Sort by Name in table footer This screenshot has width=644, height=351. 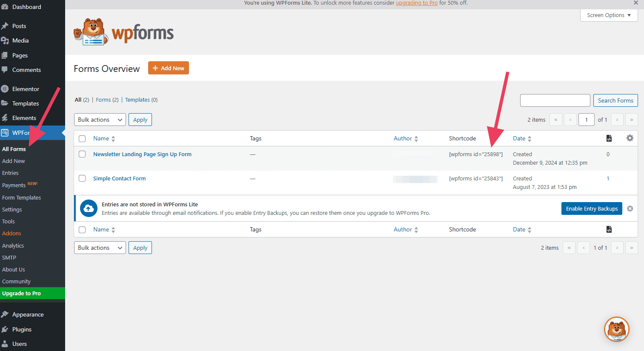click(104, 229)
